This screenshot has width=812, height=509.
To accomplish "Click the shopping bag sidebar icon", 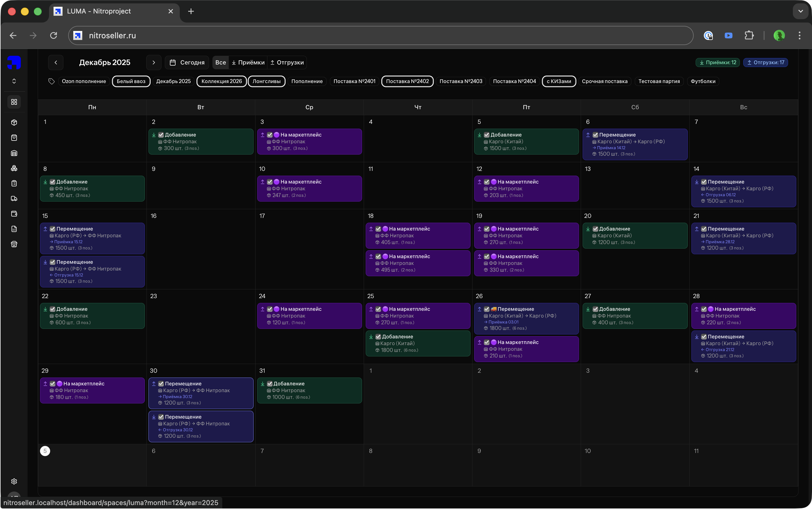I will tap(14, 138).
